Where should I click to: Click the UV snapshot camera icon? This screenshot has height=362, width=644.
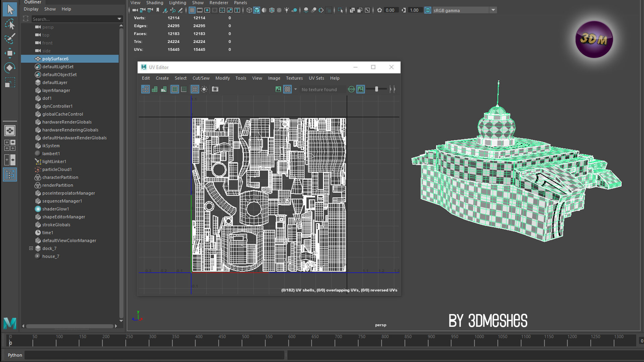coord(215,89)
